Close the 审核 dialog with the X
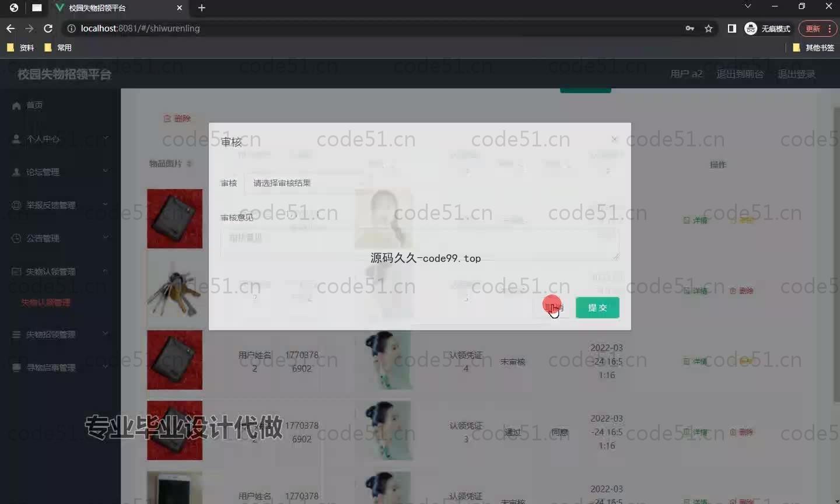The width and height of the screenshot is (840, 504). (614, 139)
